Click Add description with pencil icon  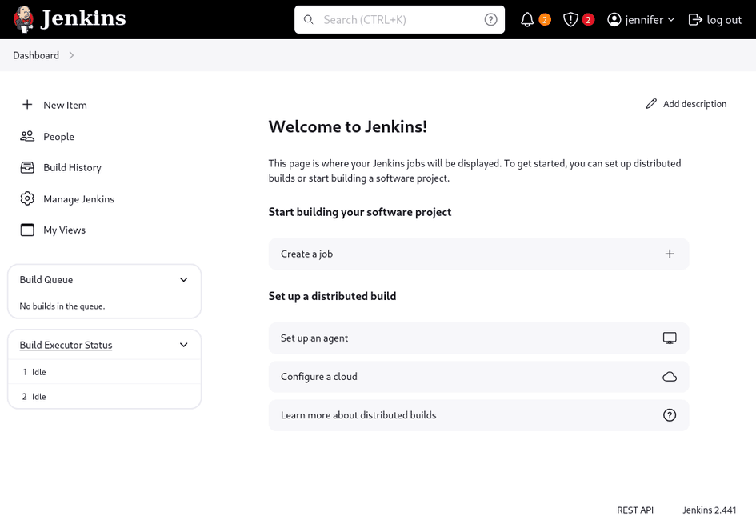686,103
